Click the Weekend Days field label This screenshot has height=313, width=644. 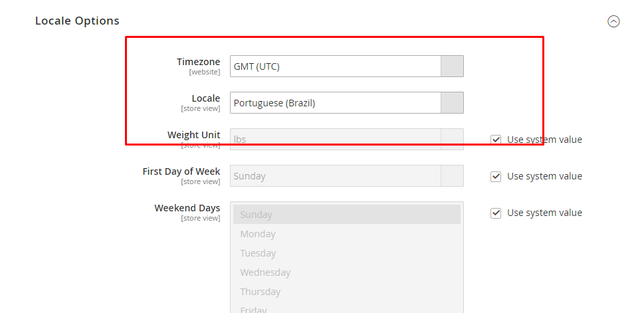[187, 208]
